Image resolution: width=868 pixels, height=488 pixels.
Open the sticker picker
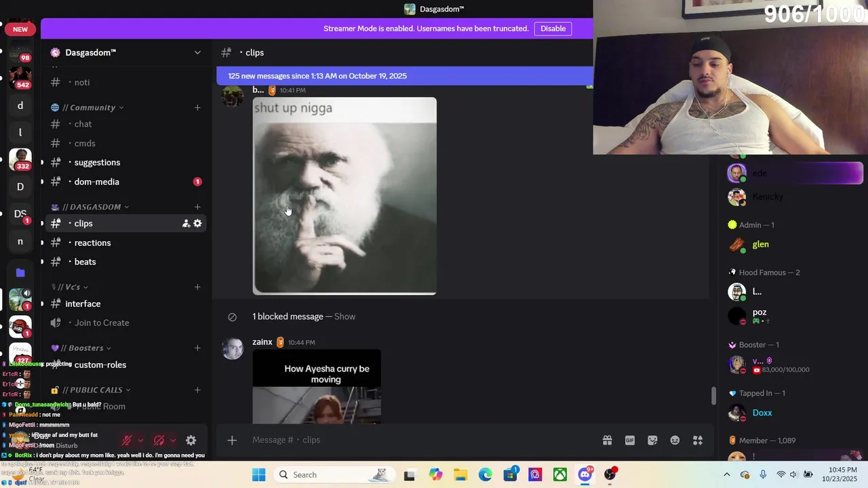tap(652, 440)
